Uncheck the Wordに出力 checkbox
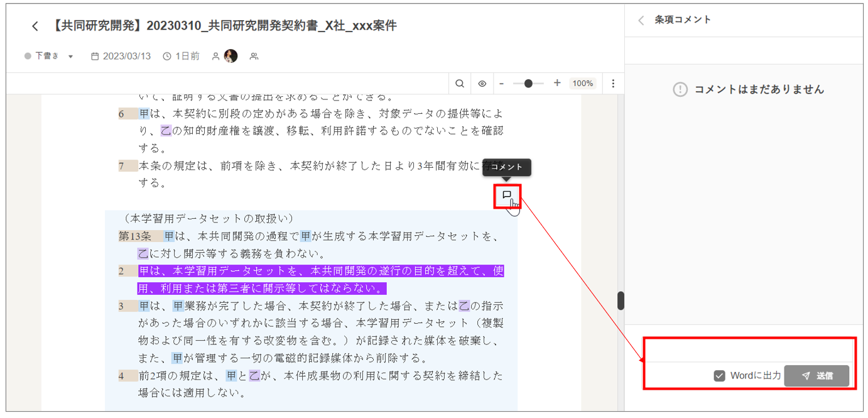This screenshot has width=868, height=418. (719, 376)
